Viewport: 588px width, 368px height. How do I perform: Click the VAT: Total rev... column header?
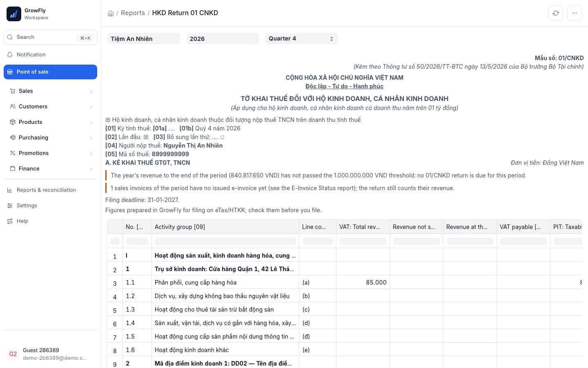[x=363, y=227]
